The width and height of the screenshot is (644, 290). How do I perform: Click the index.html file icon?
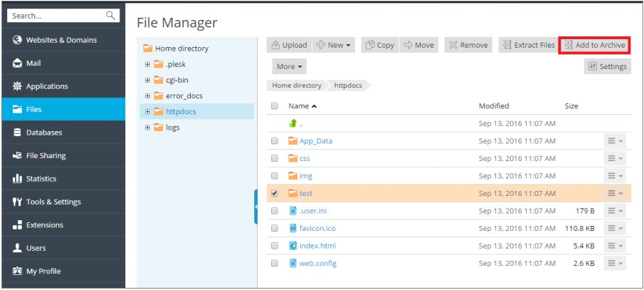click(x=293, y=246)
